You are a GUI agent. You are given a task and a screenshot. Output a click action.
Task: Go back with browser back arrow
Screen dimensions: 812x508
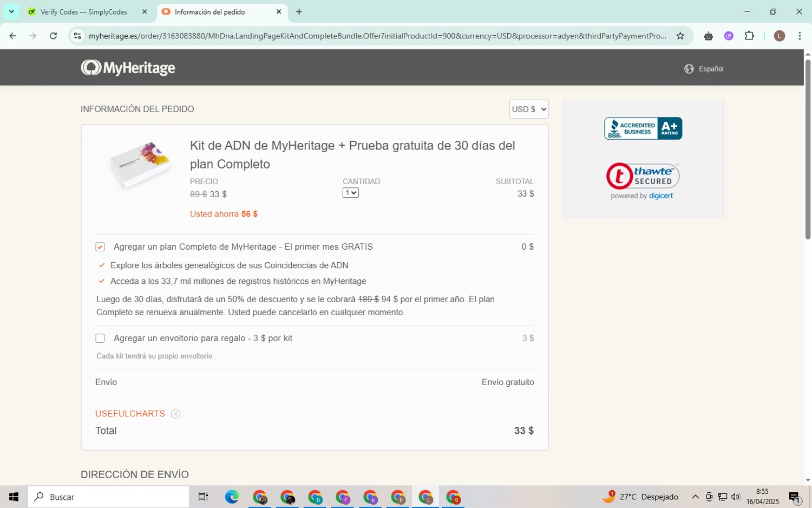pos(12,36)
